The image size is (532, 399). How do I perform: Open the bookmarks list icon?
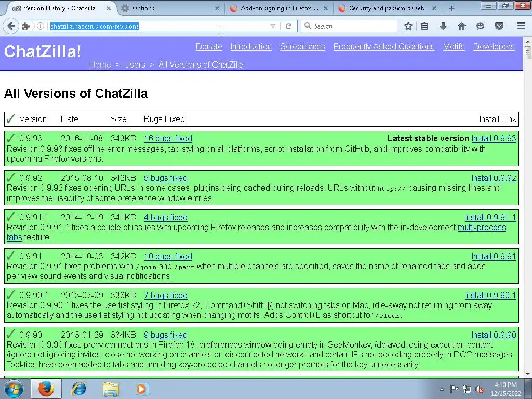pyautogui.click(x=424, y=26)
